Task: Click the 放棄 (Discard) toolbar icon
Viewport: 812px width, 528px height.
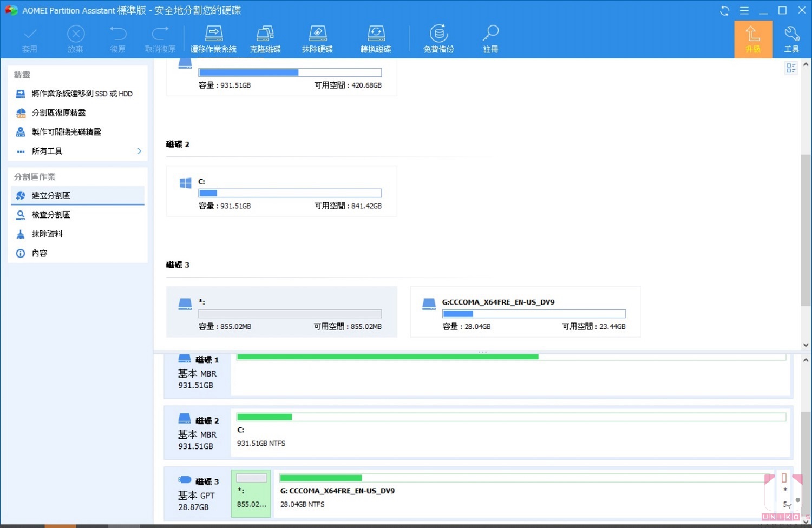Action: pos(76,39)
